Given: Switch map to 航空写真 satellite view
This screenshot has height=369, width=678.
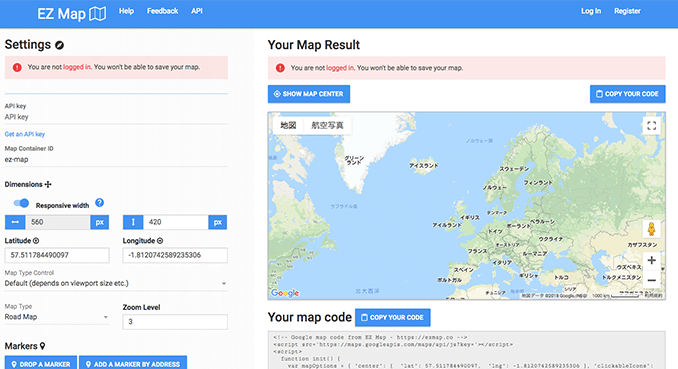Looking at the screenshot, I should pos(327,125).
